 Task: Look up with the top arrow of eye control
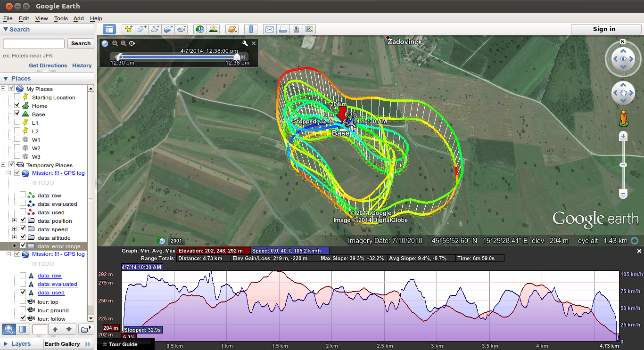tap(623, 50)
